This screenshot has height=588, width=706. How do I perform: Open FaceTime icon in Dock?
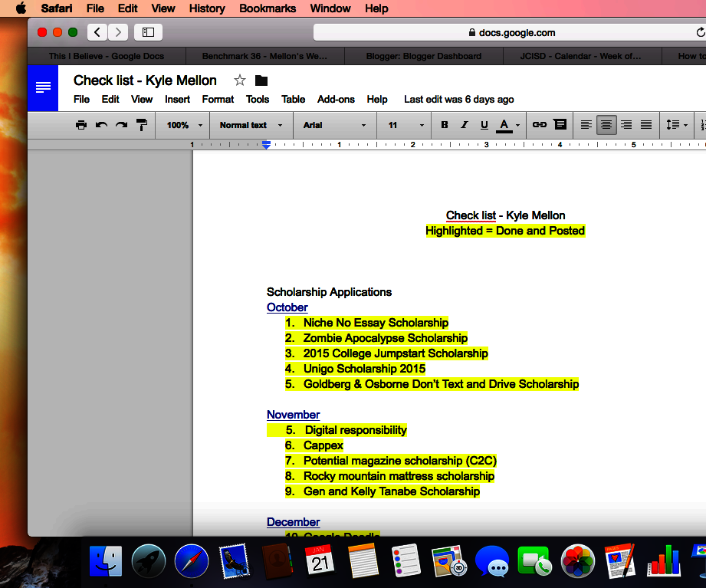534,561
